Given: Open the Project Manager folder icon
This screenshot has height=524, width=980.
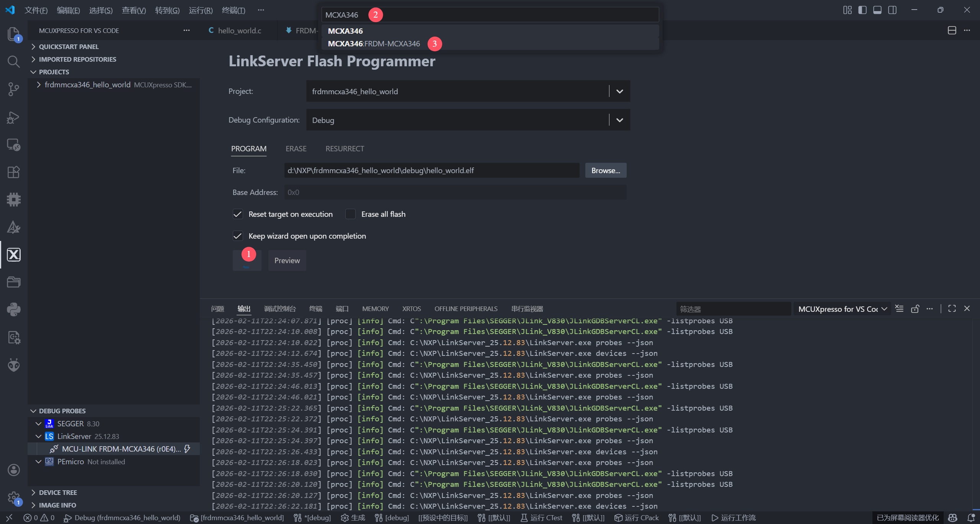Looking at the screenshot, I should [14, 282].
